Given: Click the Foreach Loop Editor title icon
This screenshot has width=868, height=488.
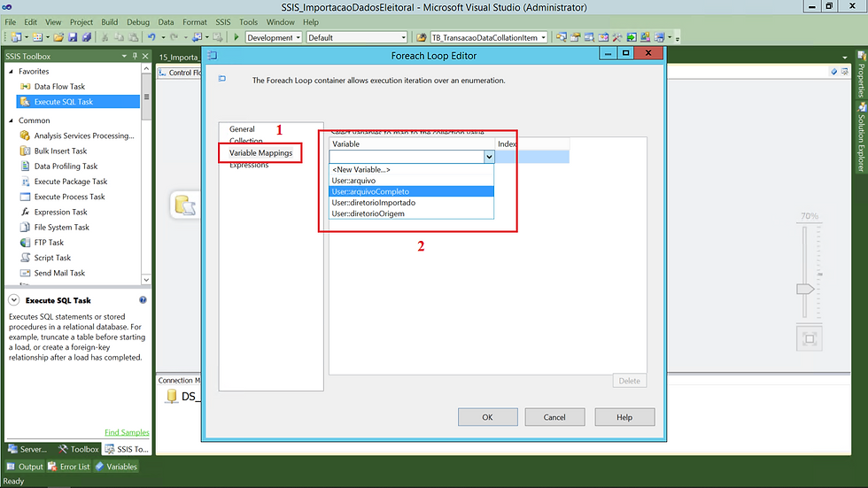Looking at the screenshot, I should (212, 55).
